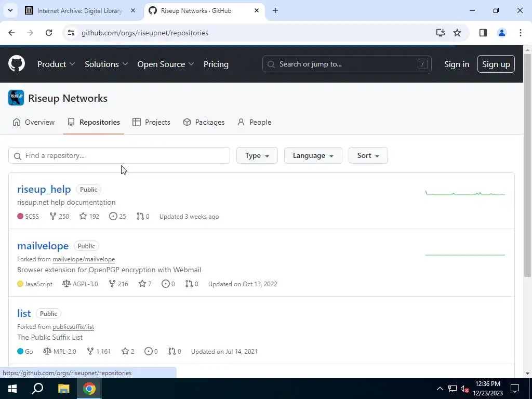Screen dimensions: 532x399
Task: Open the issues count of mailvelope
Action: pos(168,284)
